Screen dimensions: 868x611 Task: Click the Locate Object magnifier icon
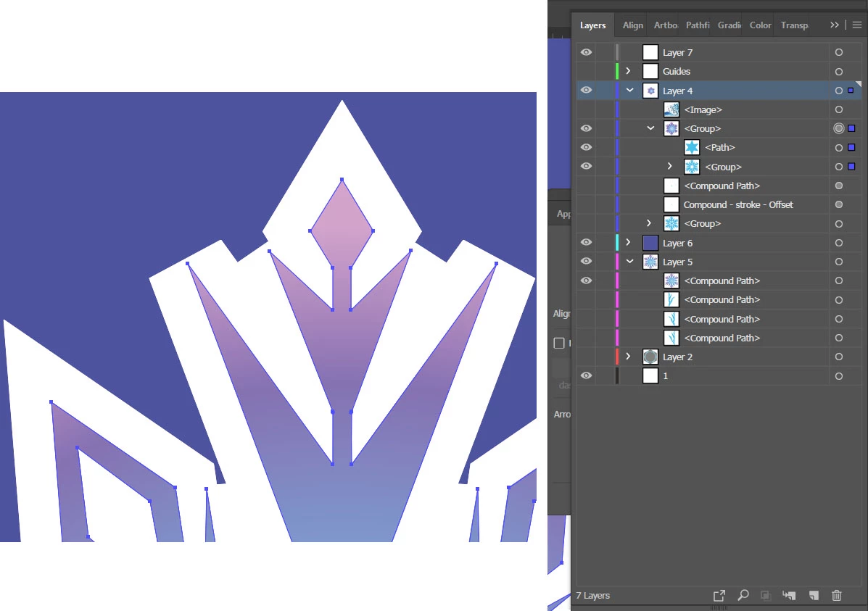[x=743, y=596]
